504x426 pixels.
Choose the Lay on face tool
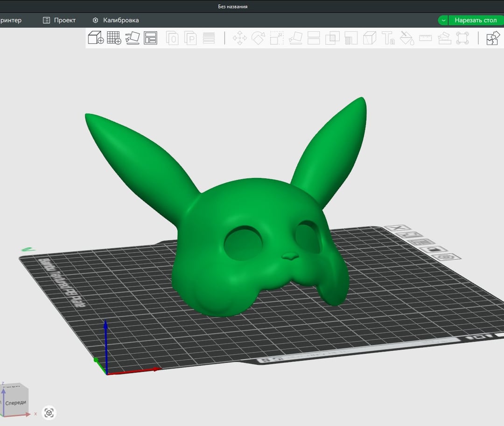(295, 38)
